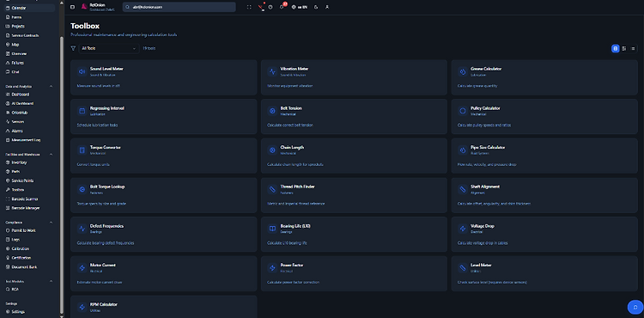Click the Voltage Drop lightning icon

click(x=463, y=229)
